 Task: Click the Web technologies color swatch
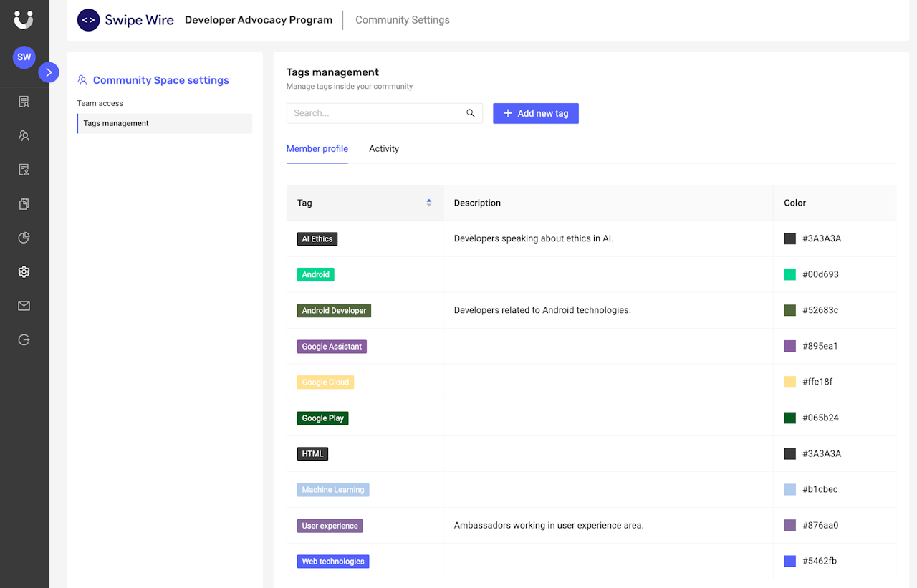click(790, 561)
